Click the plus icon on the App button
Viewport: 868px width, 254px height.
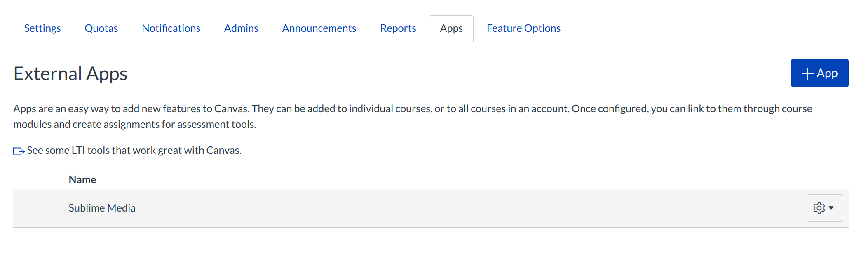click(x=807, y=73)
